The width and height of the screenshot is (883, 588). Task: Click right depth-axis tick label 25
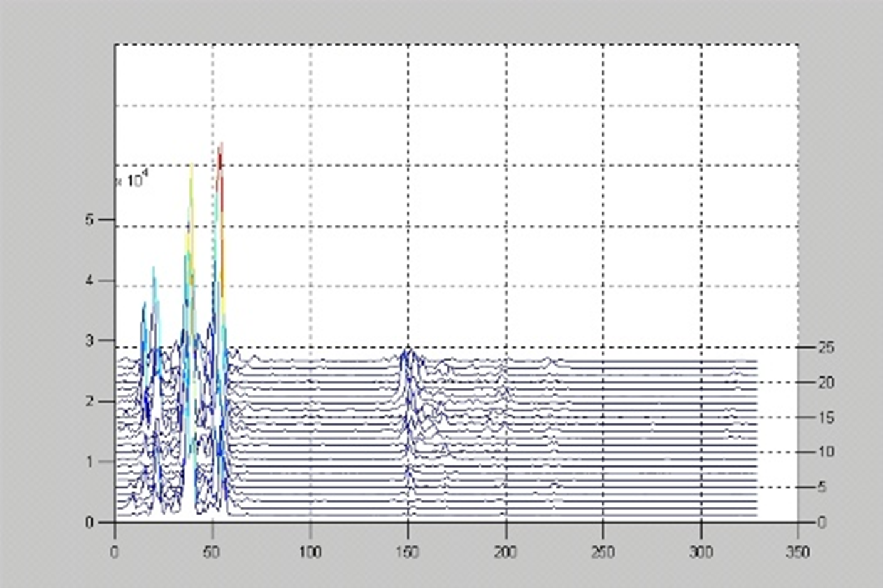coord(826,347)
